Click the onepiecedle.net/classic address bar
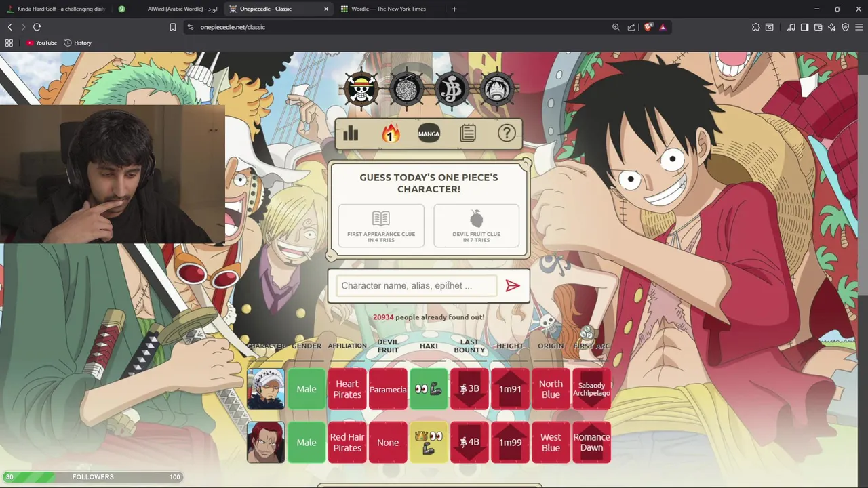Image resolution: width=868 pixels, height=488 pixels. (400, 27)
